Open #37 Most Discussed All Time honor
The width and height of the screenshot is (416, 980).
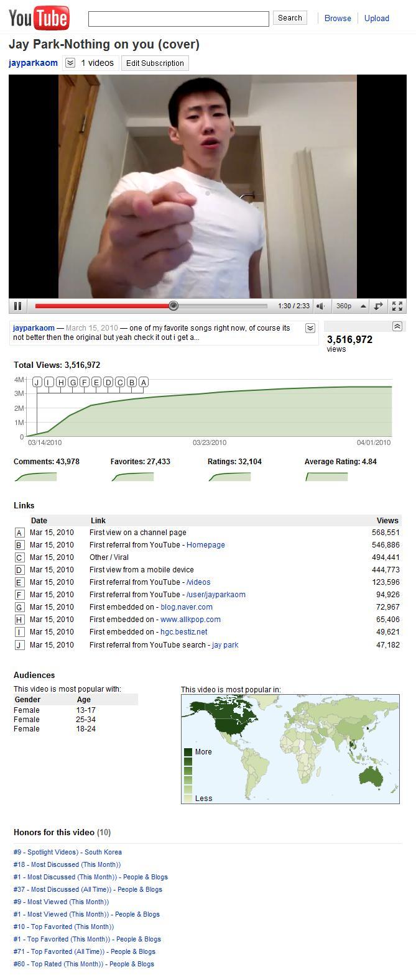[x=88, y=889]
